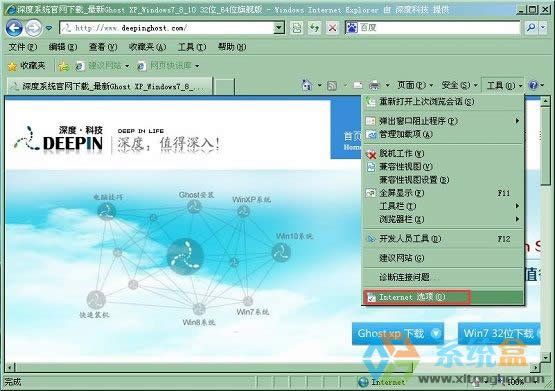
Task: Click the DEEPIN site logo
Action: click(x=59, y=139)
